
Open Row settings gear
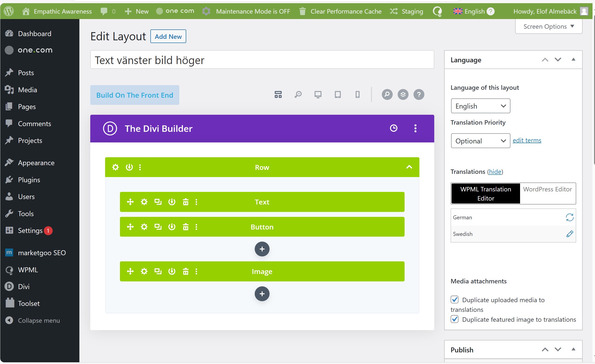(x=115, y=167)
